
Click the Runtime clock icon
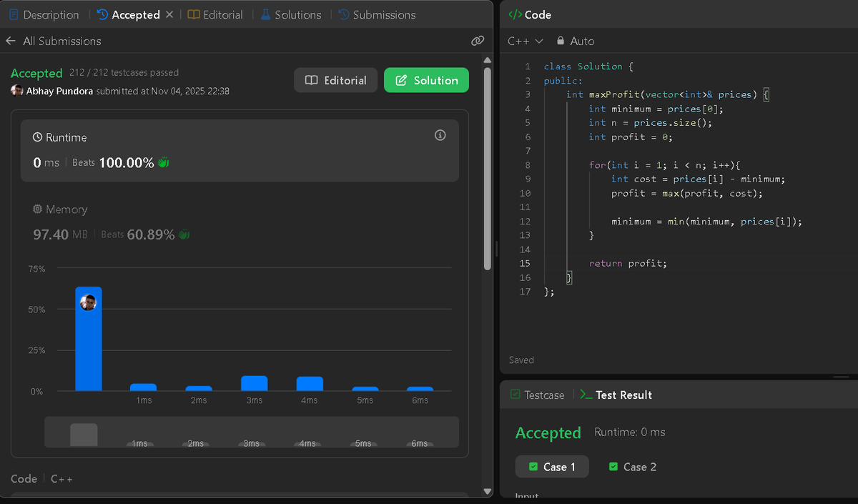pos(38,137)
